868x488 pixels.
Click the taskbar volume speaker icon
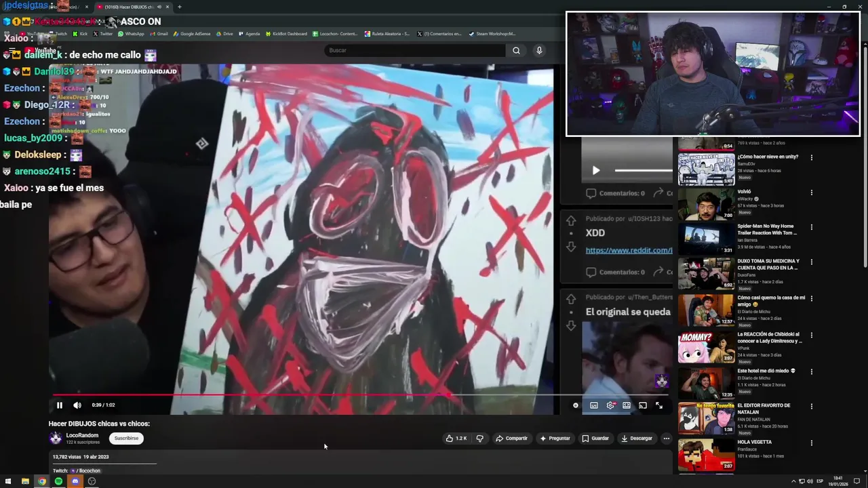810,481
